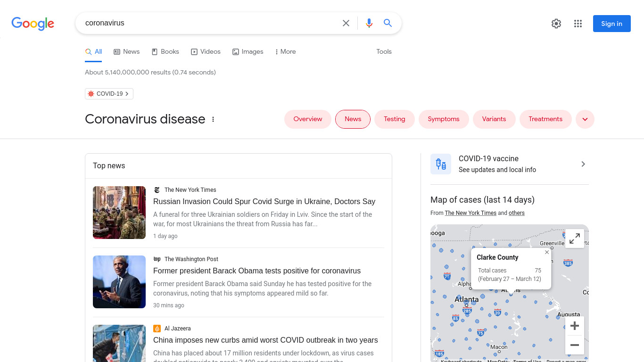Zoom out on the cases map
The height and width of the screenshot is (362, 644).
tap(575, 345)
